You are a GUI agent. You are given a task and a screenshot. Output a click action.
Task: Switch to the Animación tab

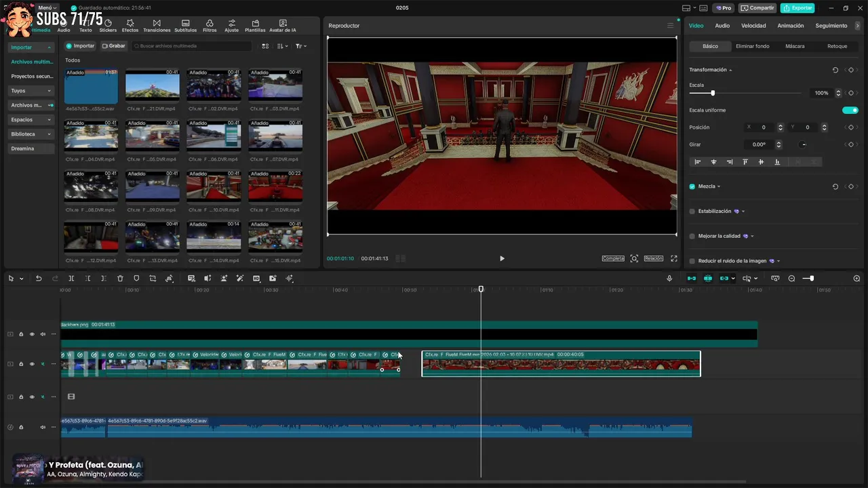click(x=790, y=26)
